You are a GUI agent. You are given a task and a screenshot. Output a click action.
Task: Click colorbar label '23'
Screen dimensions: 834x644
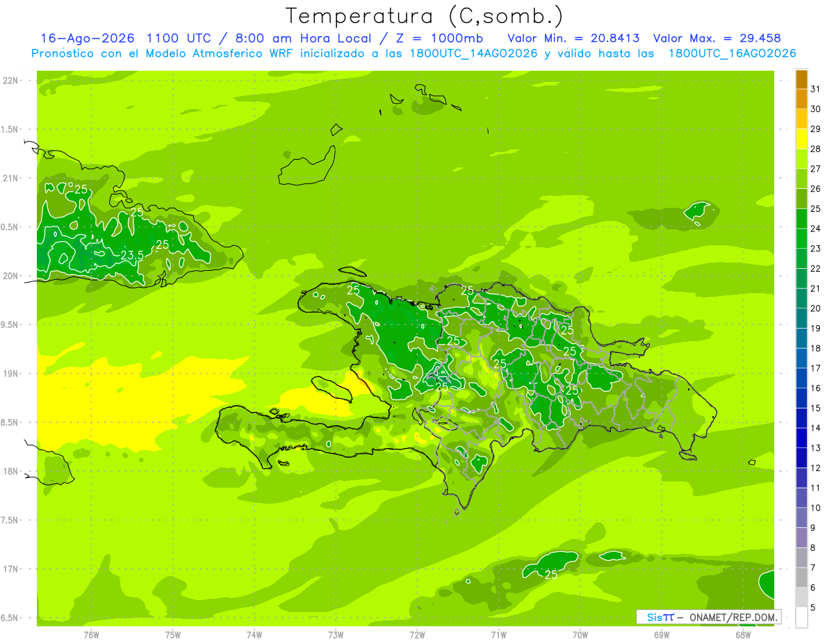pos(816,248)
